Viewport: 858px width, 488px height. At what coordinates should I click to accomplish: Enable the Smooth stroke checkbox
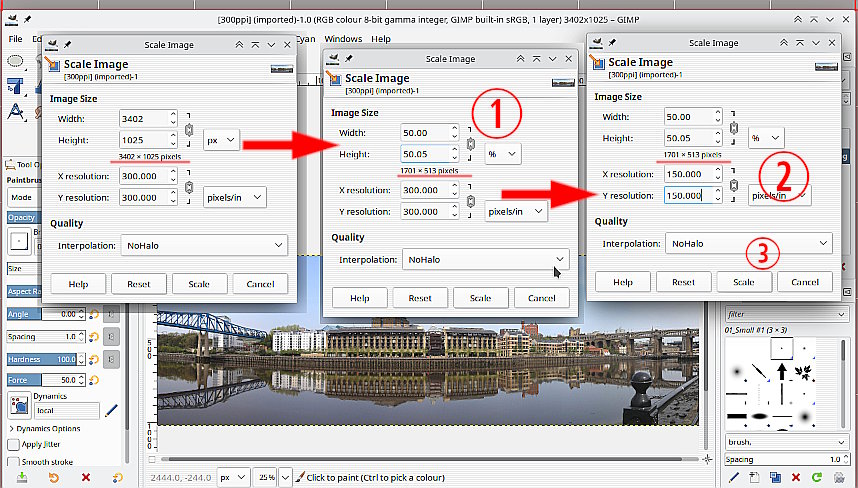(13, 462)
